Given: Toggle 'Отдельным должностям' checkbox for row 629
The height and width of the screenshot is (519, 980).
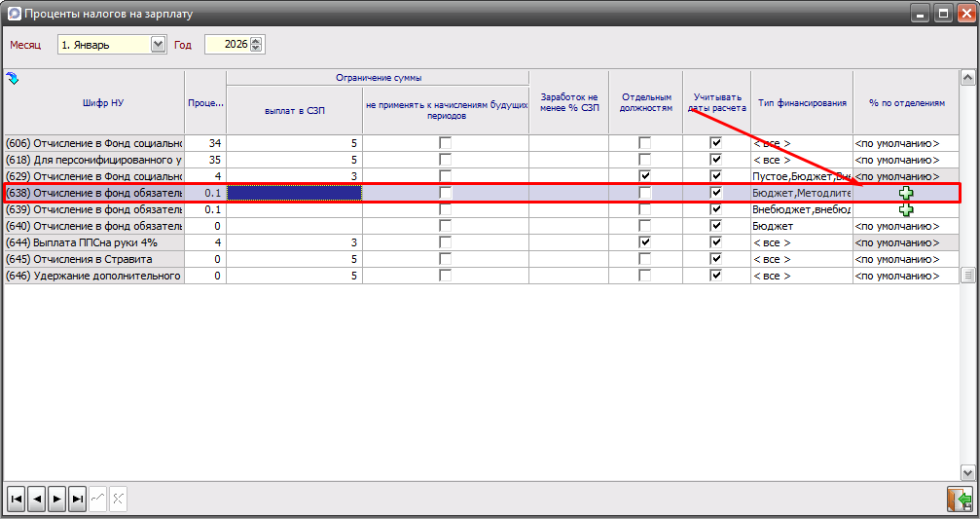Looking at the screenshot, I should coord(644,176).
